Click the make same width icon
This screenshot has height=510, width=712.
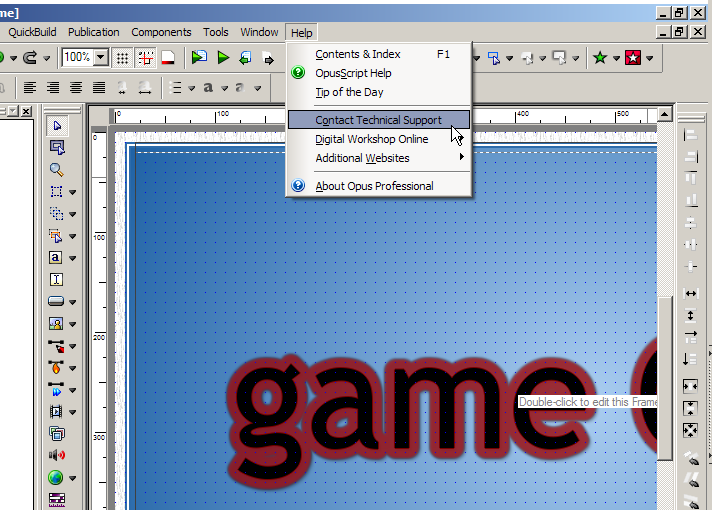(x=691, y=293)
